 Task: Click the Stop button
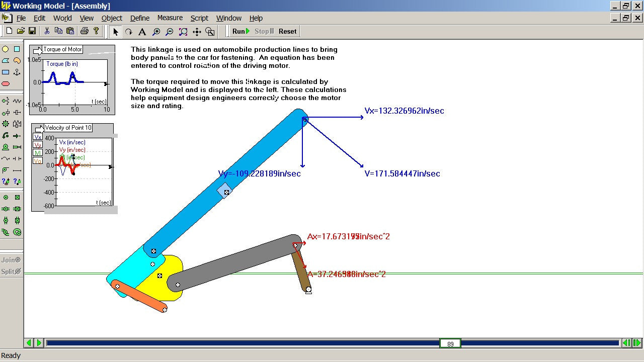(x=264, y=31)
